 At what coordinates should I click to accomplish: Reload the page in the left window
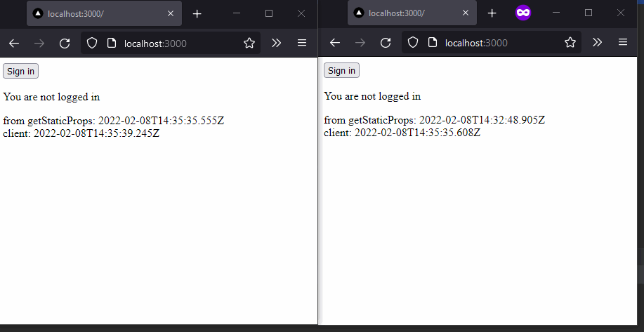pyautogui.click(x=65, y=43)
